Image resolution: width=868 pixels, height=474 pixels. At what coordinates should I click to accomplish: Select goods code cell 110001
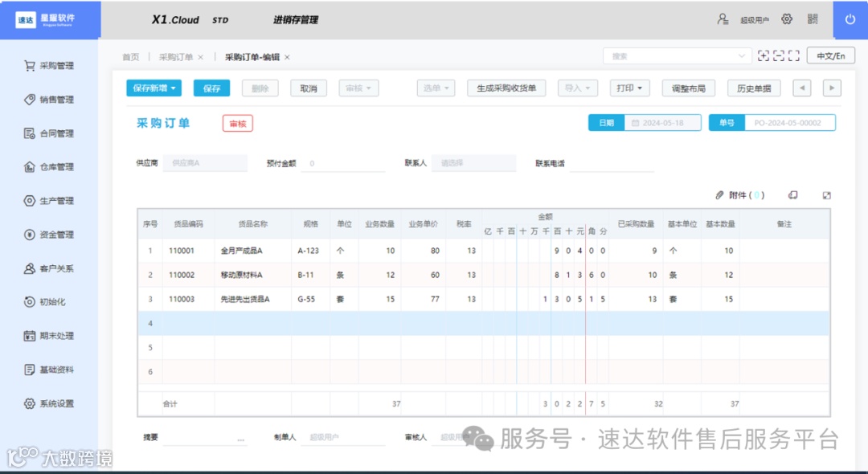coord(188,251)
